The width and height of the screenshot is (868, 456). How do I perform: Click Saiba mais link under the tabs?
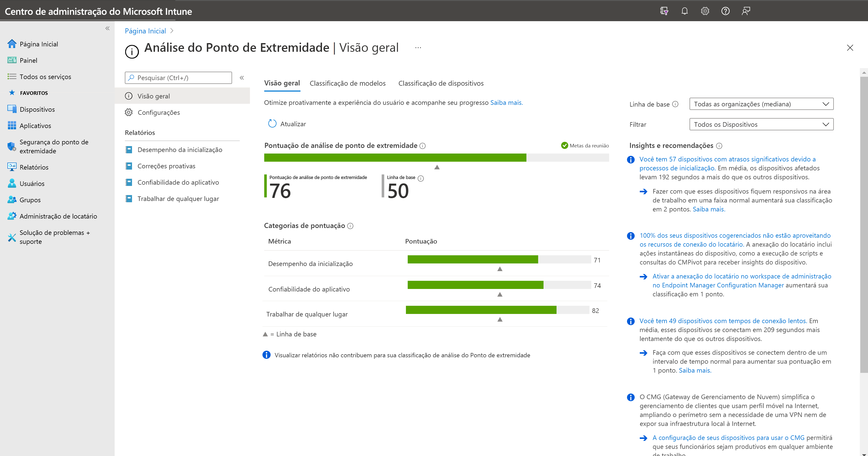click(507, 103)
